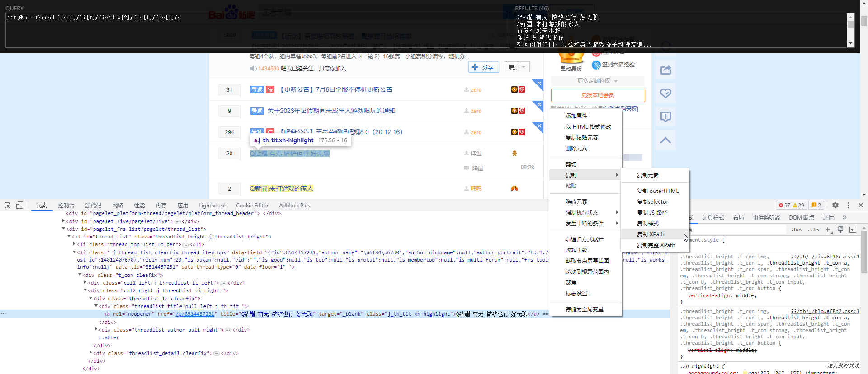Click the heart favorite icon in page sidebar

[x=665, y=93]
